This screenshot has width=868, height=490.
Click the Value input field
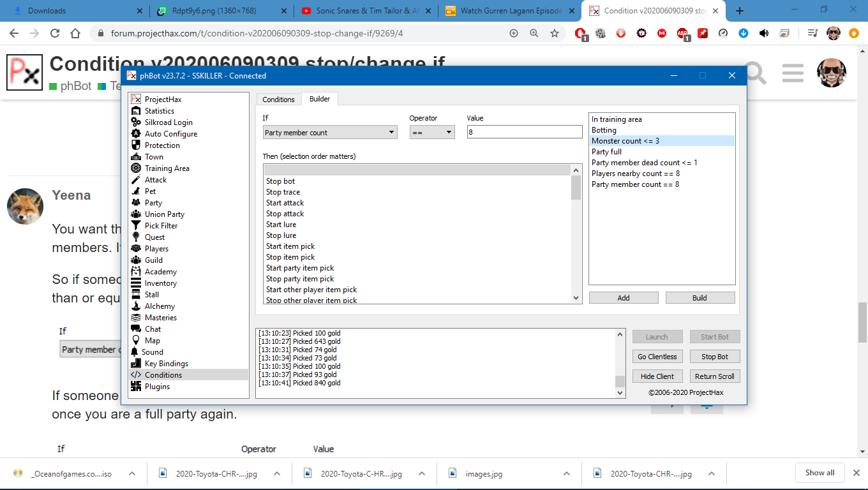tap(524, 132)
